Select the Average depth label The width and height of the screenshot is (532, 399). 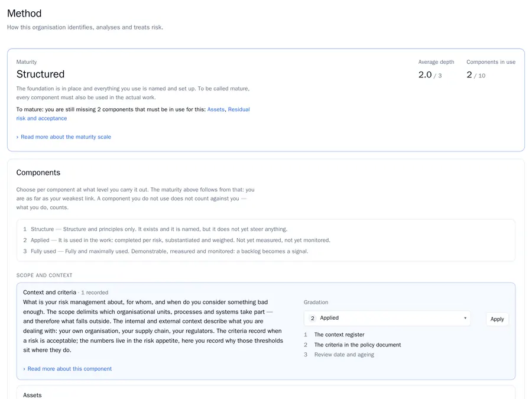436,61
